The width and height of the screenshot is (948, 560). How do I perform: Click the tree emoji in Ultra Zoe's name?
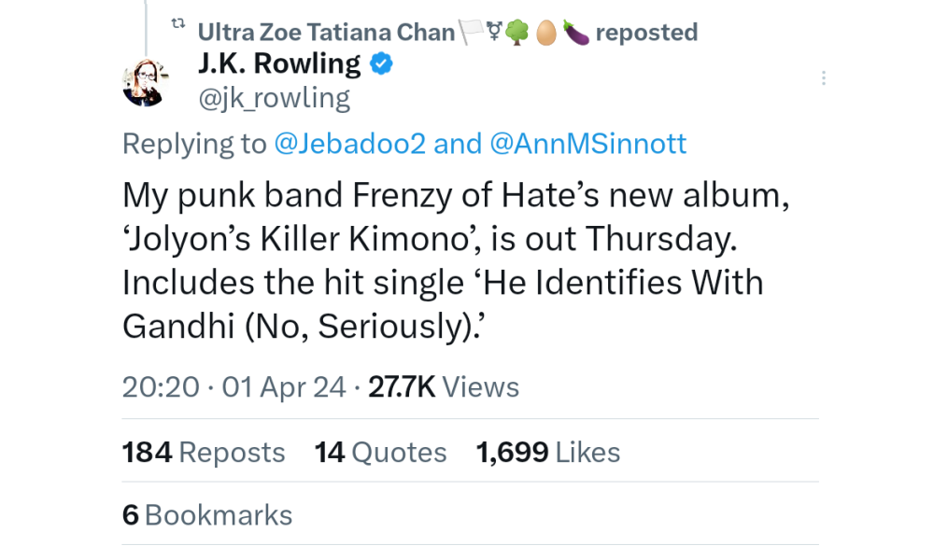click(x=516, y=31)
